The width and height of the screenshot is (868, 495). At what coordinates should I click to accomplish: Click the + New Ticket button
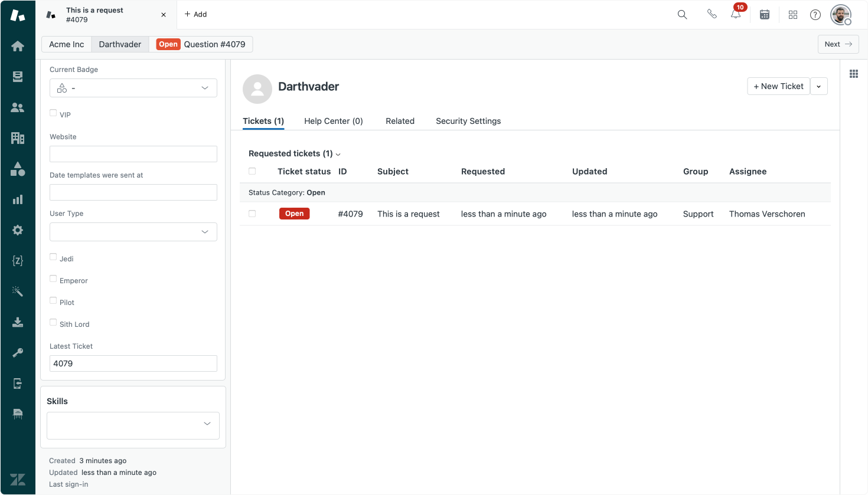[778, 86]
